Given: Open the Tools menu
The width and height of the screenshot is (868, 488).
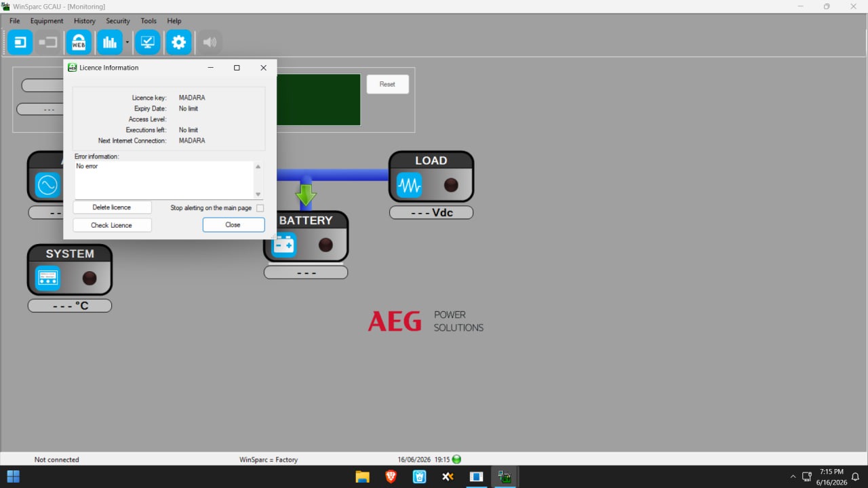Looking at the screenshot, I should pyautogui.click(x=149, y=21).
